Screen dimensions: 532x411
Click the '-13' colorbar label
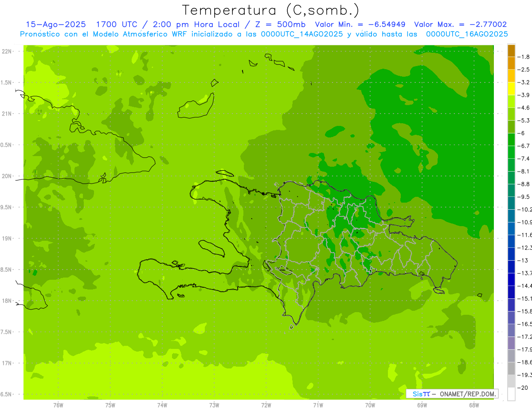click(523, 260)
